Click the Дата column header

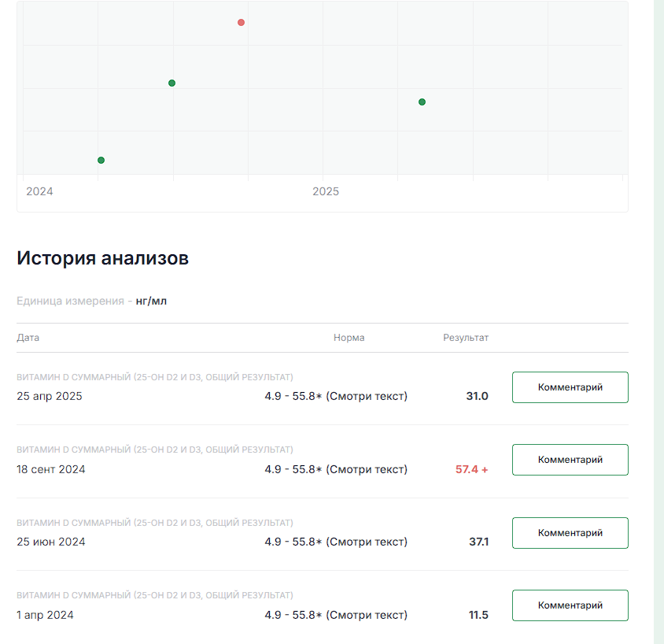pyautogui.click(x=28, y=338)
